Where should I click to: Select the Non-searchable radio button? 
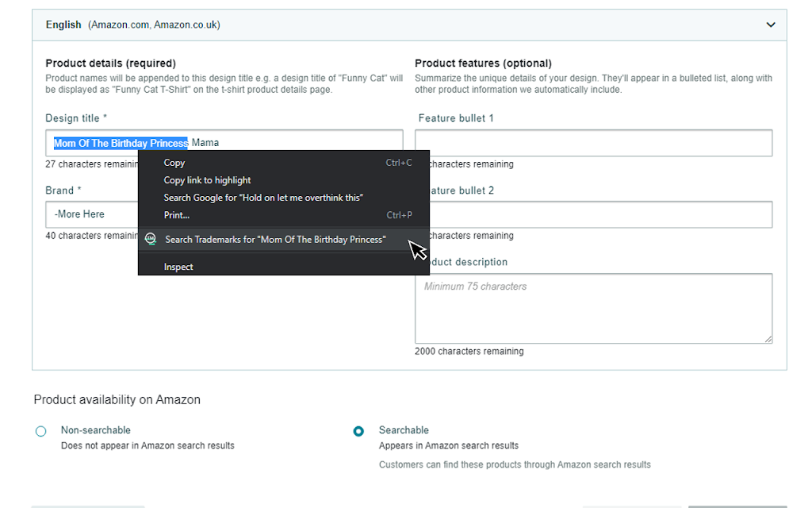(41, 431)
